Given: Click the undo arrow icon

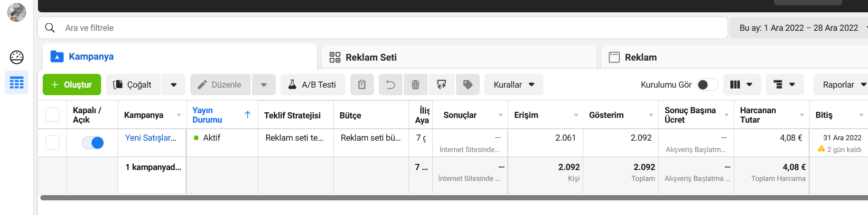Looking at the screenshot, I should pos(391,85).
